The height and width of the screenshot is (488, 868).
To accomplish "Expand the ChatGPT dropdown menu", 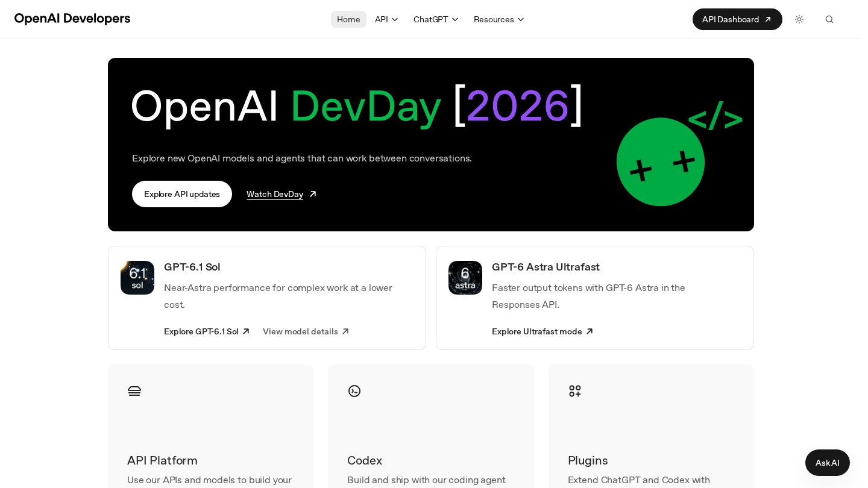I will tap(436, 19).
